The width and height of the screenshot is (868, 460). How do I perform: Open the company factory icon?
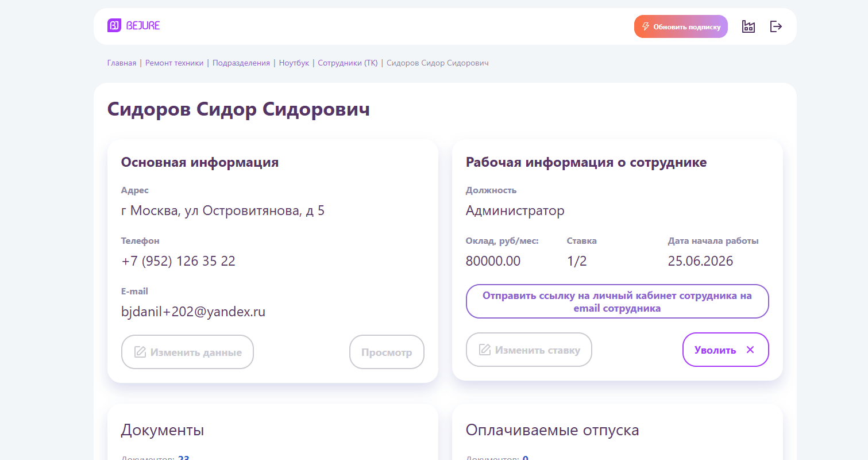click(x=748, y=26)
